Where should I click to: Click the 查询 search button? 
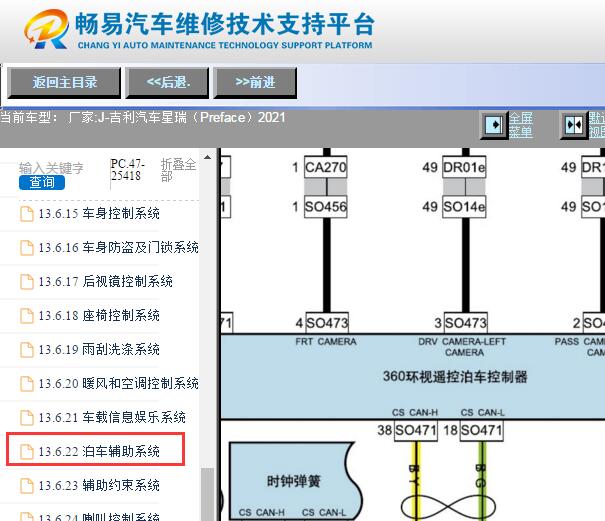coord(42,182)
